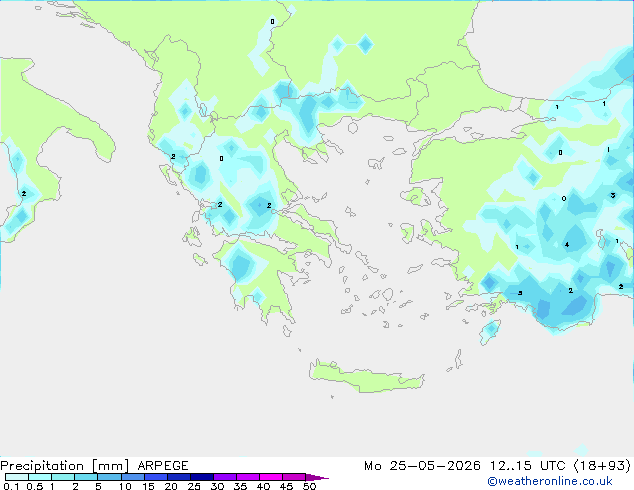Click the 30 mm purple legend swatch
The image size is (634, 490).
point(224,477)
